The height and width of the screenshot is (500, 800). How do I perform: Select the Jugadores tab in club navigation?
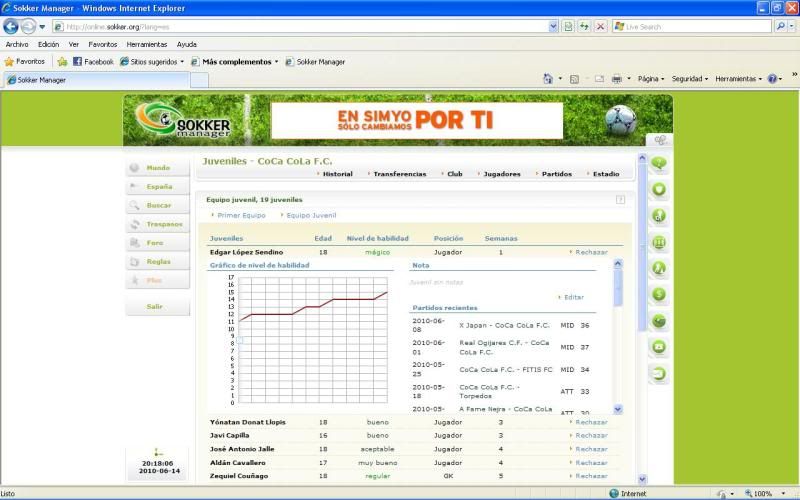point(501,174)
